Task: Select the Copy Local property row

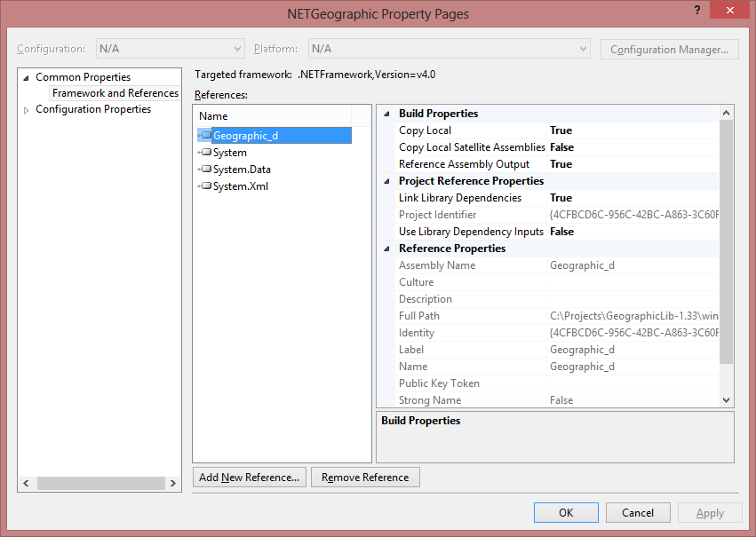Action: (x=425, y=130)
